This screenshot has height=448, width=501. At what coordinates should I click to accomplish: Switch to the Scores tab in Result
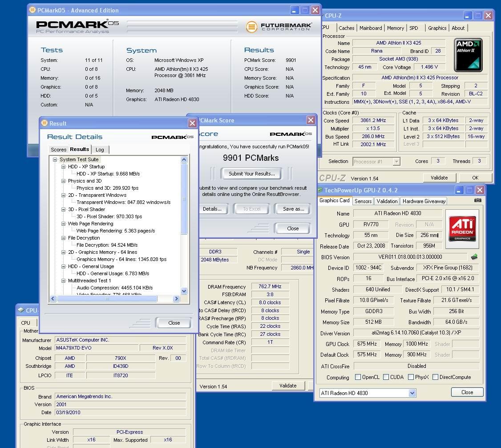coord(58,150)
